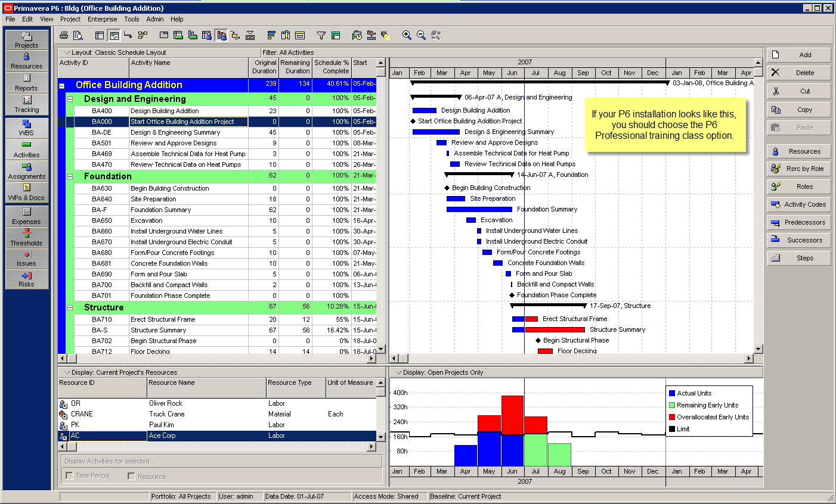This screenshot has height=504, width=836.
Task: Open the Filter funnel icon
Action: coord(321,36)
